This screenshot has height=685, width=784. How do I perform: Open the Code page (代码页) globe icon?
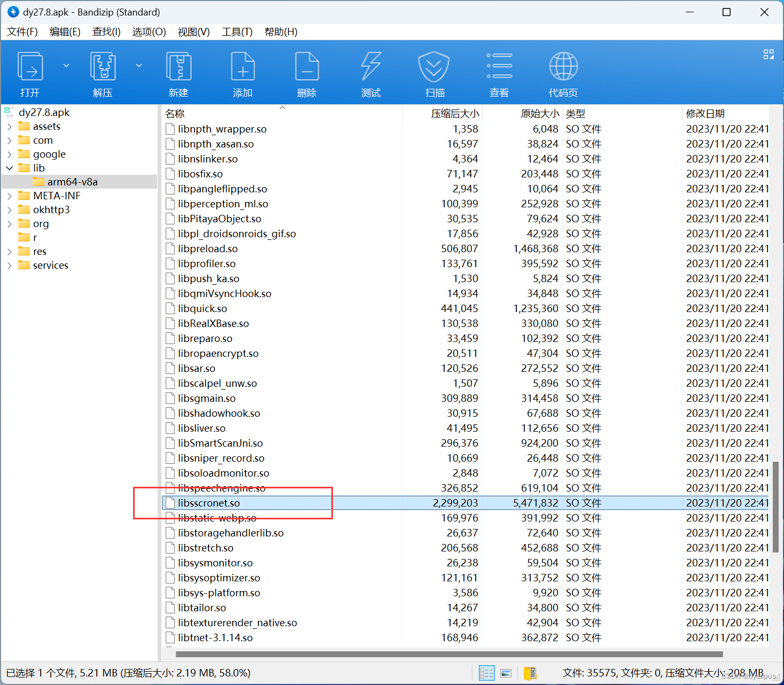pos(563,66)
